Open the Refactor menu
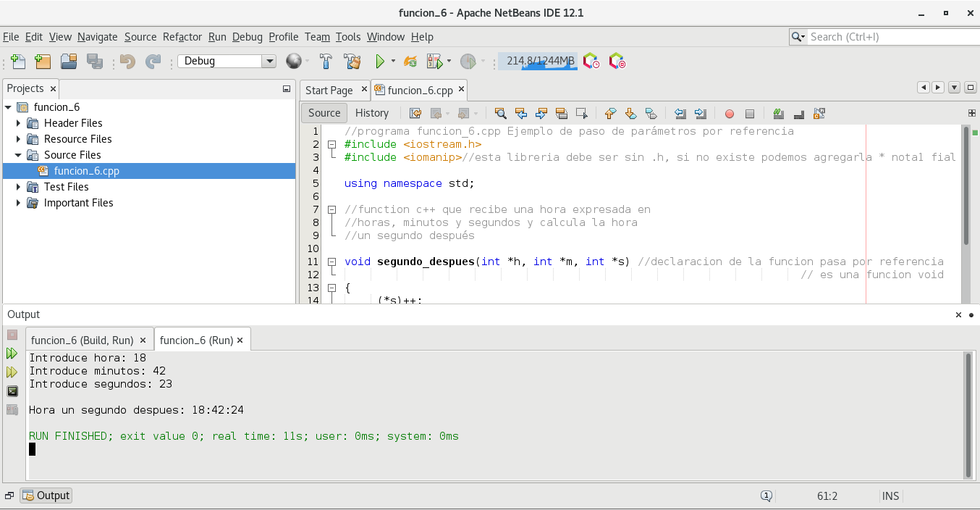Viewport: 980px width, 510px height. [x=182, y=37]
